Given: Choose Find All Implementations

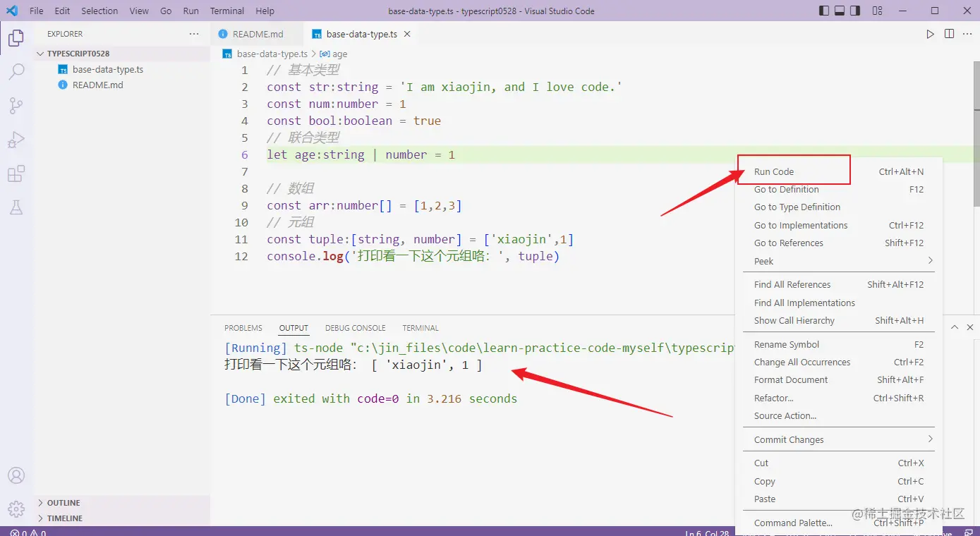Looking at the screenshot, I should coord(839,303).
